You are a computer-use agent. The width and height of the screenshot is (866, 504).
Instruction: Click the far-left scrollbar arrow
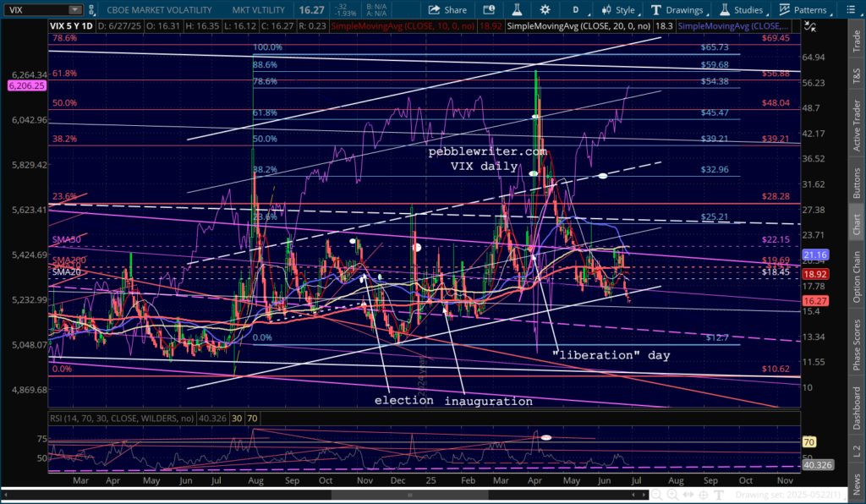5,495
